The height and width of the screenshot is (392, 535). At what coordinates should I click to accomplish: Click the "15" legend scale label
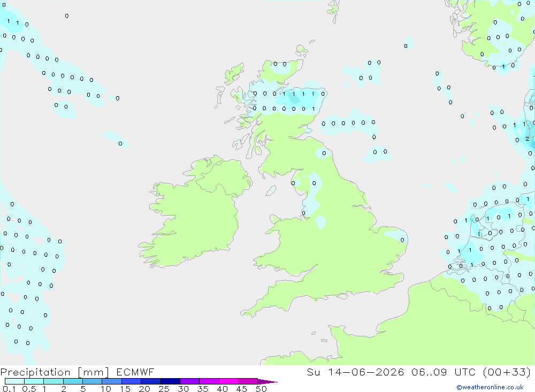tap(125, 389)
